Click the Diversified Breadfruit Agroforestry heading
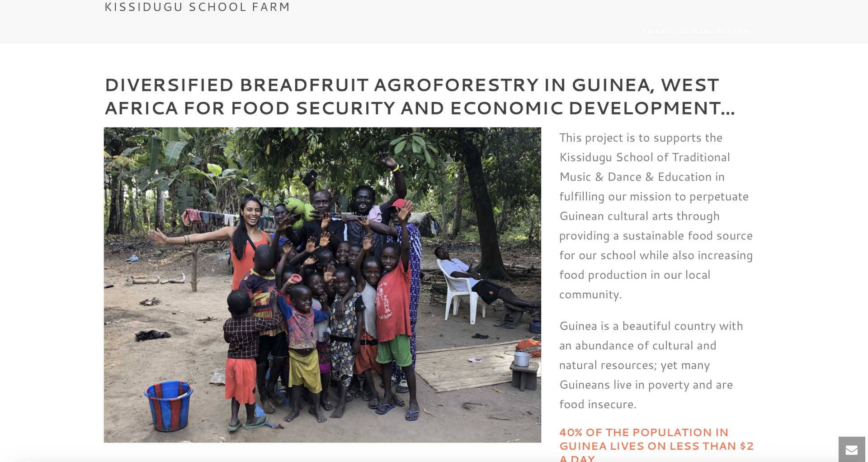The width and height of the screenshot is (868, 462). (411, 85)
